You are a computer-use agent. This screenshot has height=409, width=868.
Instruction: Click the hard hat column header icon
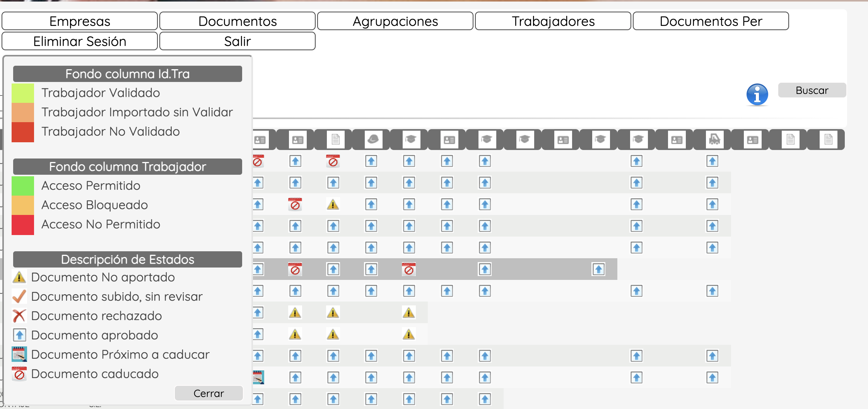[x=373, y=140]
